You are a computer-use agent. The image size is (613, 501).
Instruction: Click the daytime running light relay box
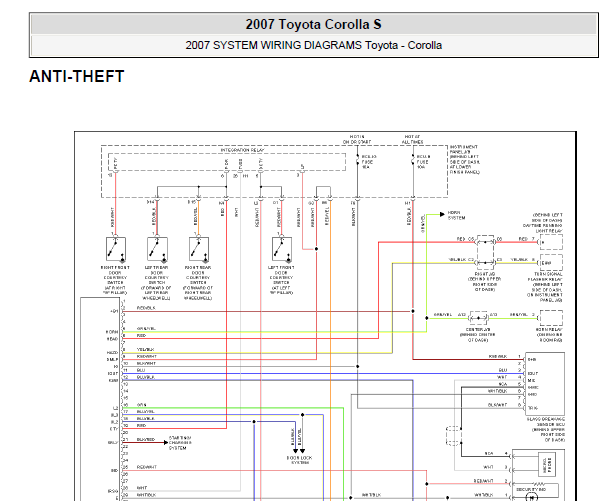pyautogui.click(x=551, y=242)
